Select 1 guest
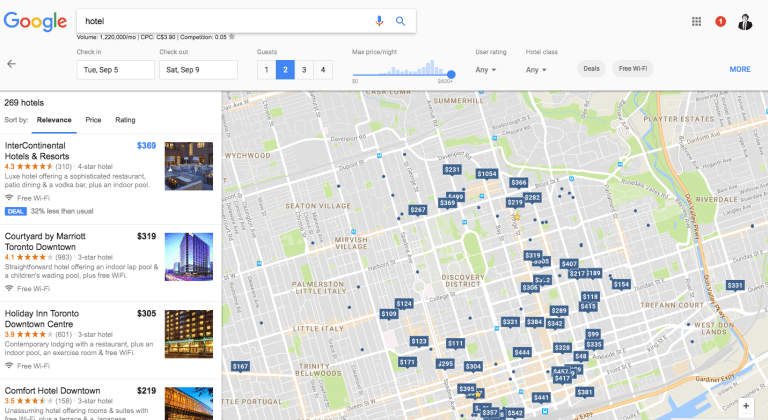 (266, 69)
